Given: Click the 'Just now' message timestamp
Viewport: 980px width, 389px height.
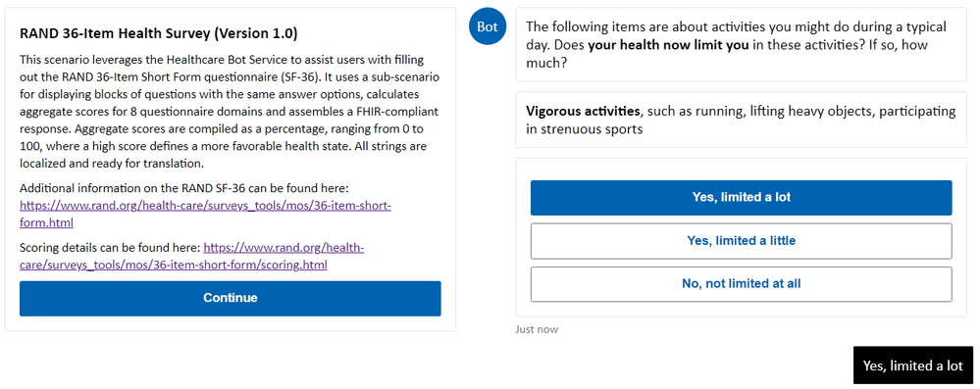Looking at the screenshot, I should tap(537, 329).
